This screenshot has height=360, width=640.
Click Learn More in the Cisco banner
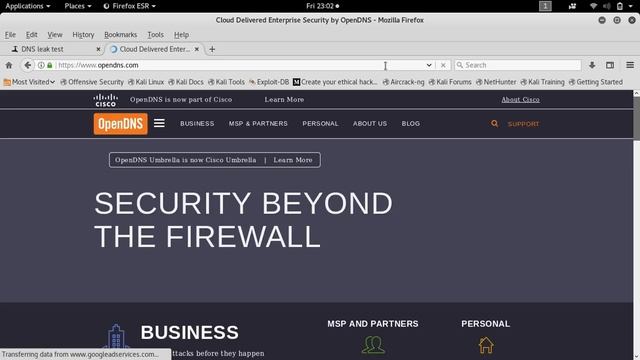tap(284, 100)
